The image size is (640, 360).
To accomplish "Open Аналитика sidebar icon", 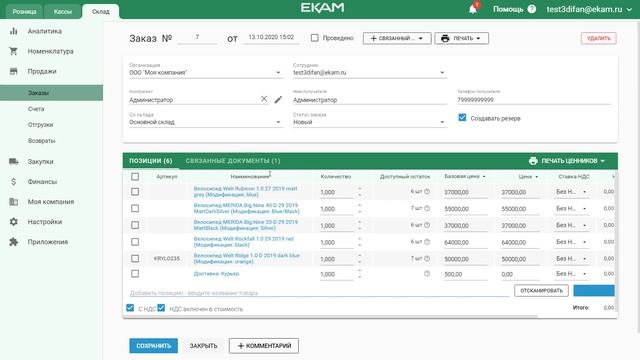I will pyautogui.click(x=13, y=31).
